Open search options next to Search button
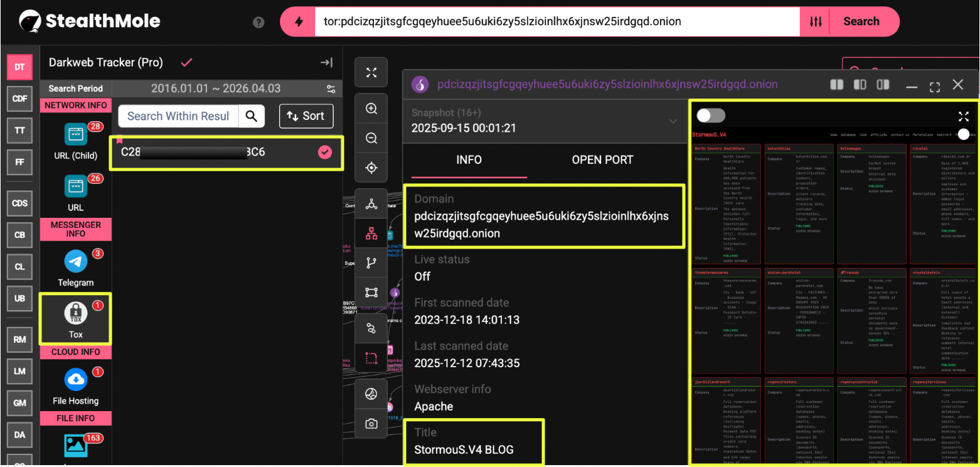Image resolution: width=980 pixels, height=467 pixels. [x=815, y=22]
